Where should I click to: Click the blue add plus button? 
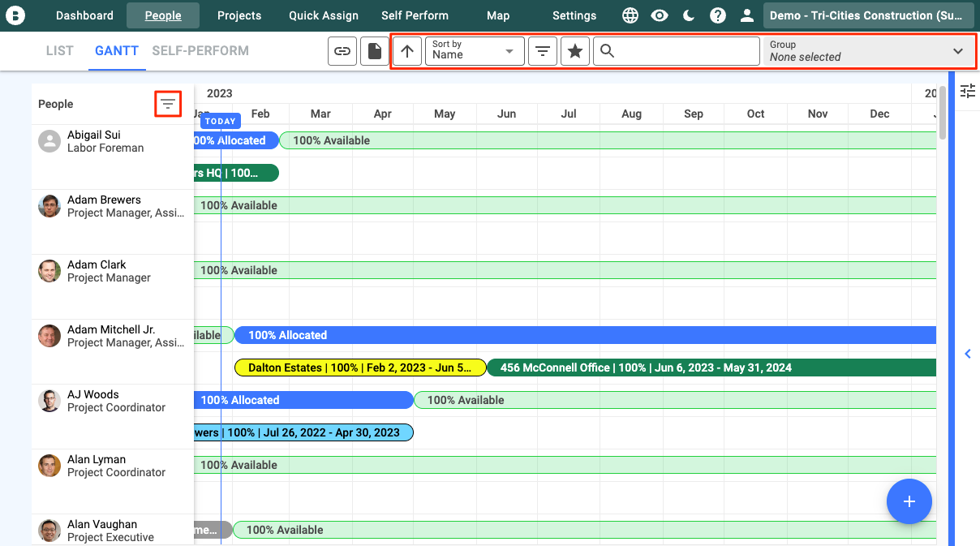[x=909, y=501]
